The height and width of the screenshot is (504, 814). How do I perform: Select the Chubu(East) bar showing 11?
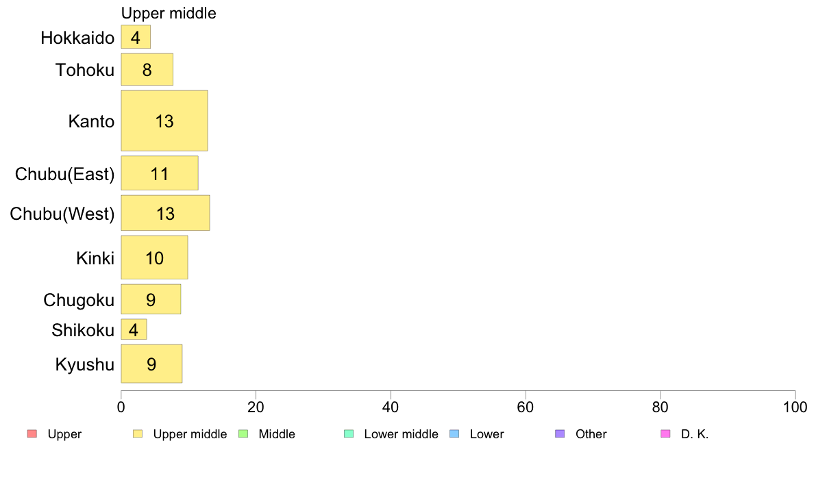(160, 173)
